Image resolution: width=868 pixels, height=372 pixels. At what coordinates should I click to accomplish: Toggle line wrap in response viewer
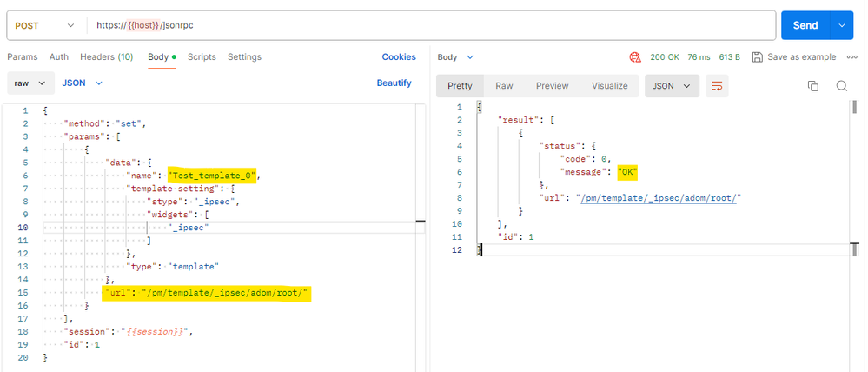(718, 86)
